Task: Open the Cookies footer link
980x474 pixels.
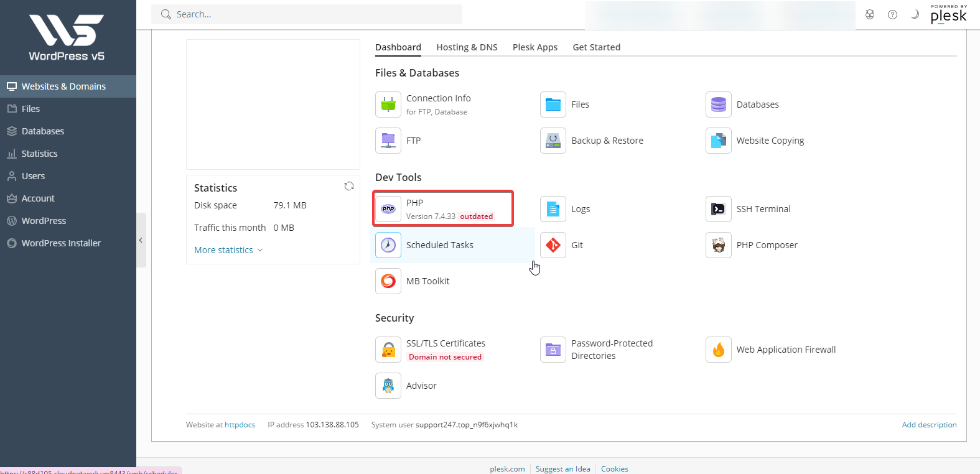Action: tap(614, 469)
